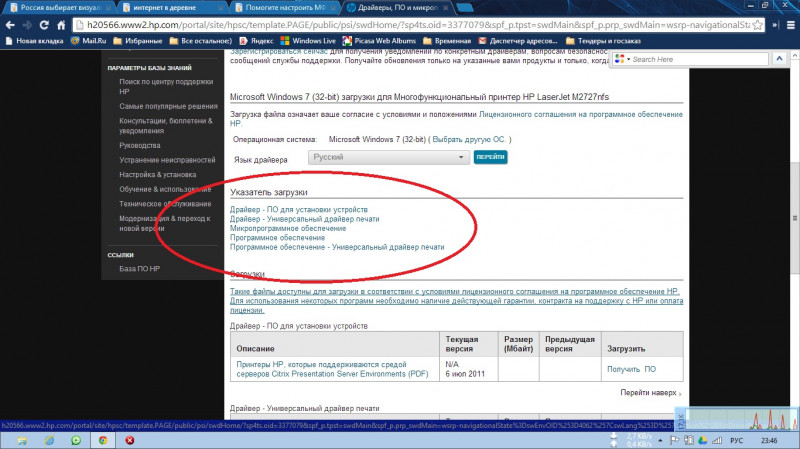Screen dimensions: 800x449
Task: Open Настройка & установка sidebar item
Action: 158,174
